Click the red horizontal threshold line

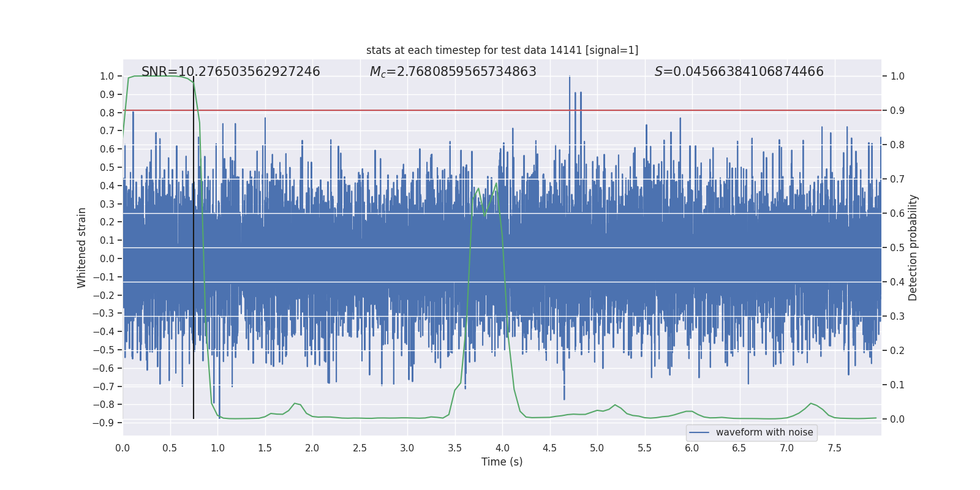click(502, 110)
